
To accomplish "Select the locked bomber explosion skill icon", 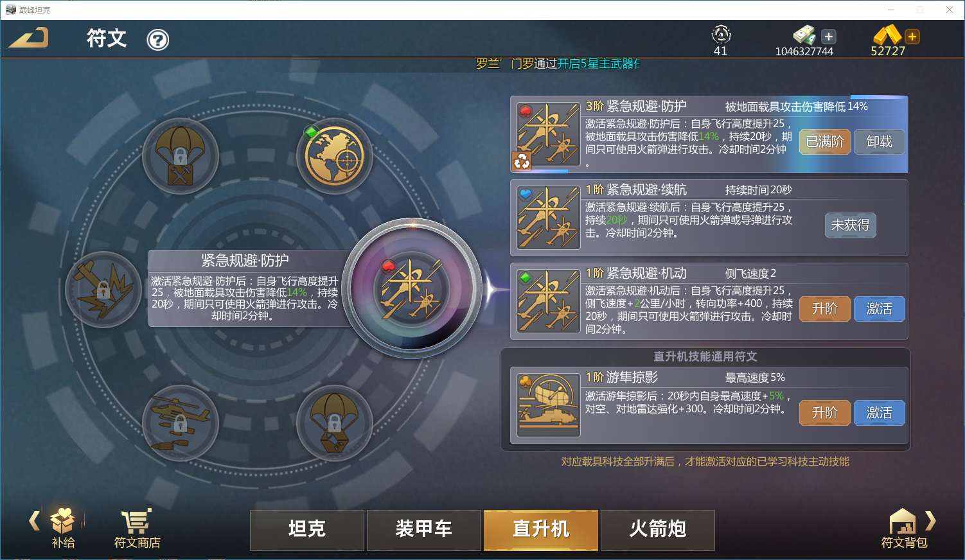I will pyautogui.click(x=103, y=290).
